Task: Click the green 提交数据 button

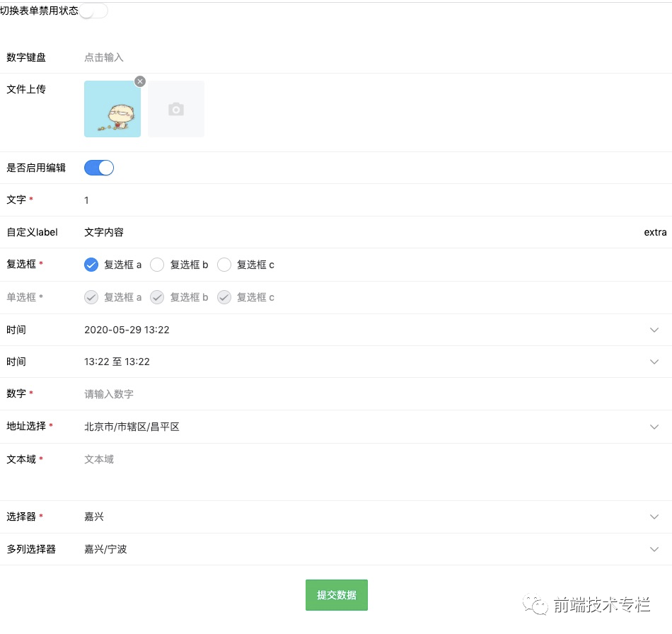Action: coord(337,595)
